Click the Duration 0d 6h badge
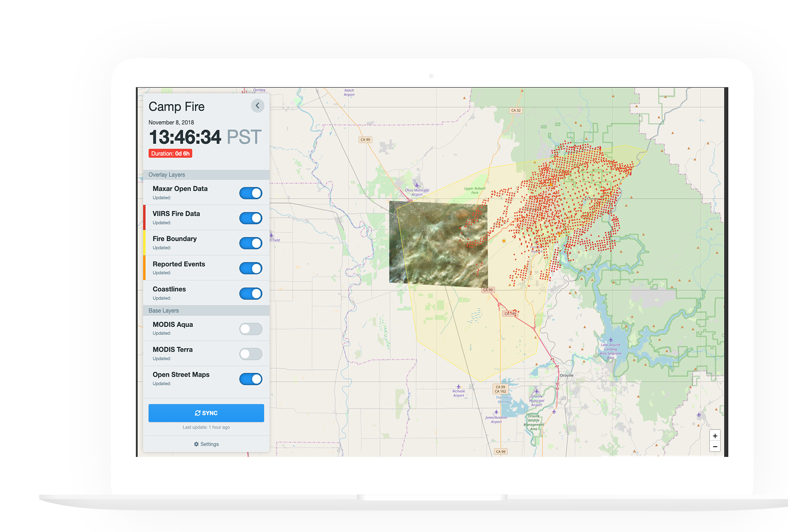Viewport: 788px width, 532px height. click(170, 153)
